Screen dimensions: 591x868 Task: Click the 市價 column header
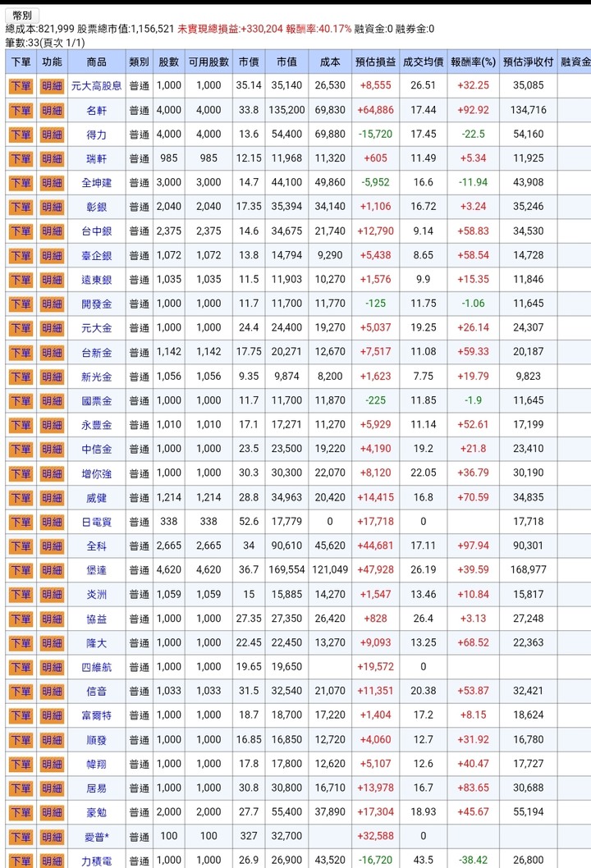(x=249, y=62)
